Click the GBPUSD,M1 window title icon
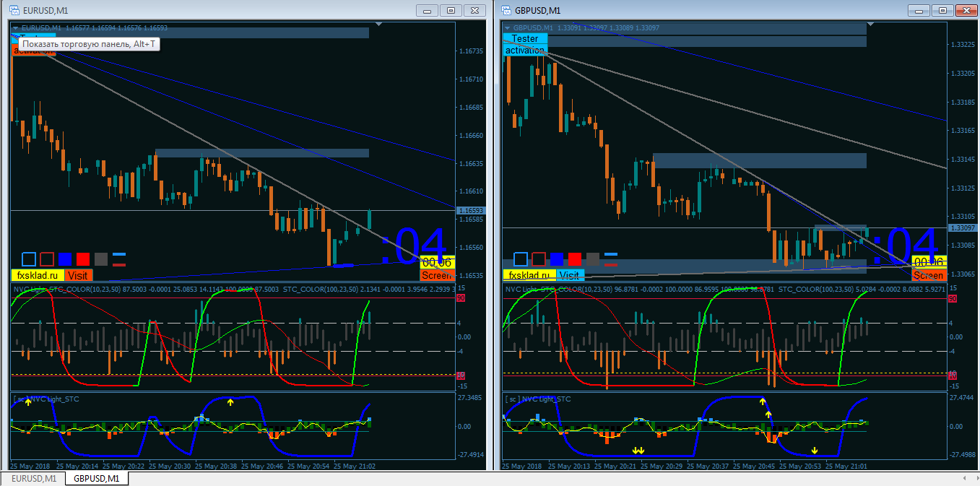This screenshot has width=980, height=486. point(505,10)
